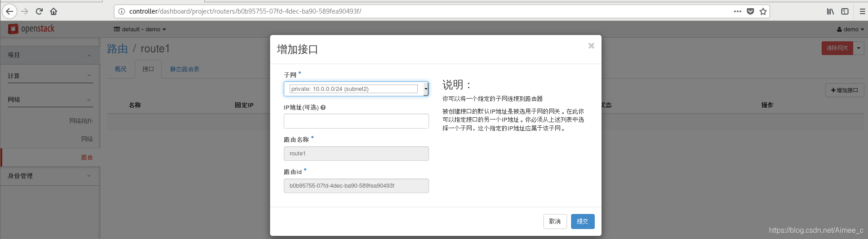Go to browser Home icon
Viewport: 868px width, 239px height.
(54, 11)
